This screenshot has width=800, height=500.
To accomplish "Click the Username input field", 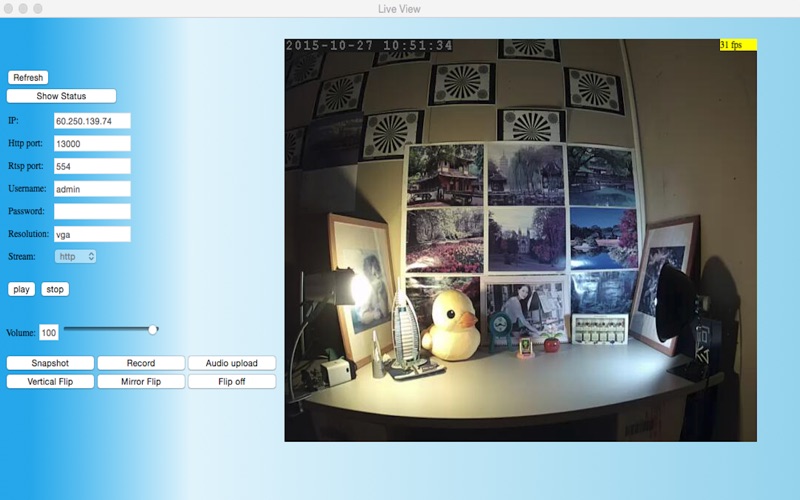I will click(x=92, y=189).
